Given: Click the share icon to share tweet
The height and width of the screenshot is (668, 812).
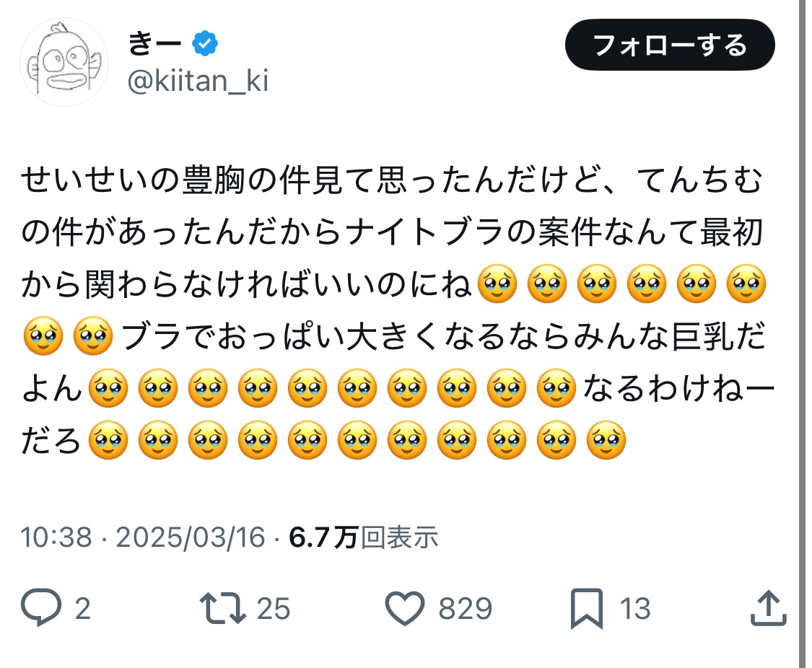Looking at the screenshot, I should 767,608.
